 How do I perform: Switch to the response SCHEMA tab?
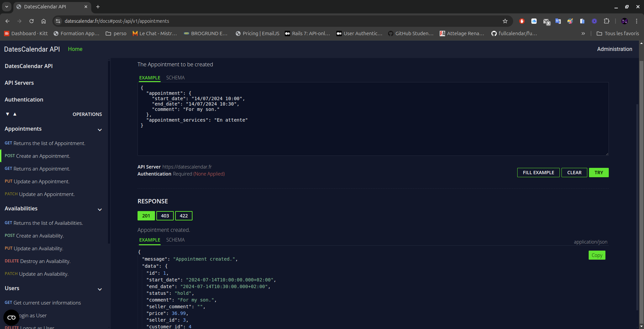pos(175,240)
